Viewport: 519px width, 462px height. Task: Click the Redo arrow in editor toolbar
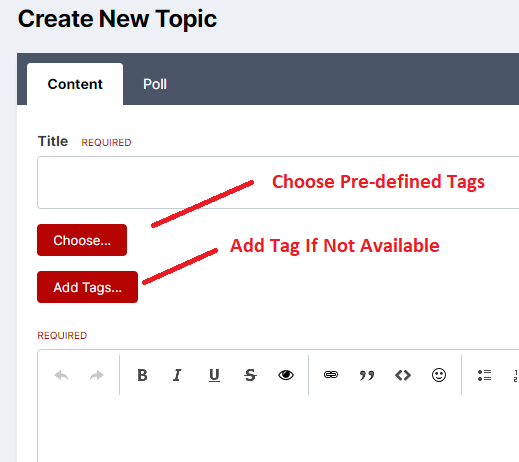(x=97, y=375)
